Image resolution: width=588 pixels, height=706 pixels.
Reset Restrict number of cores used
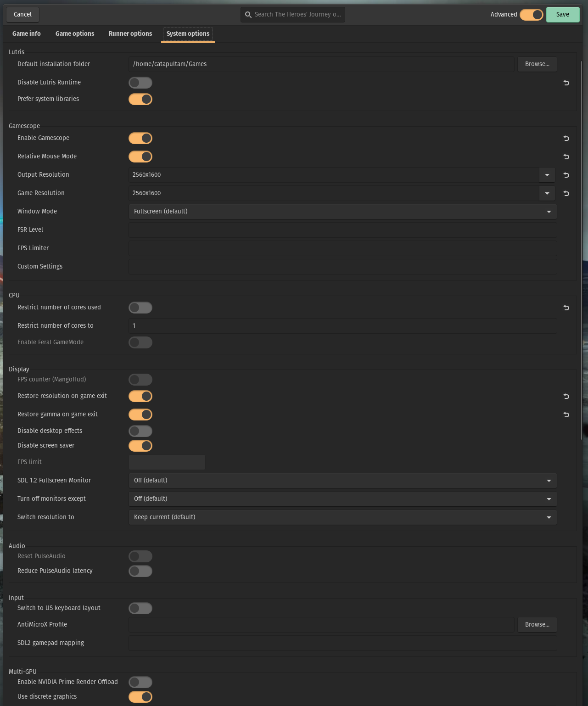coord(566,308)
